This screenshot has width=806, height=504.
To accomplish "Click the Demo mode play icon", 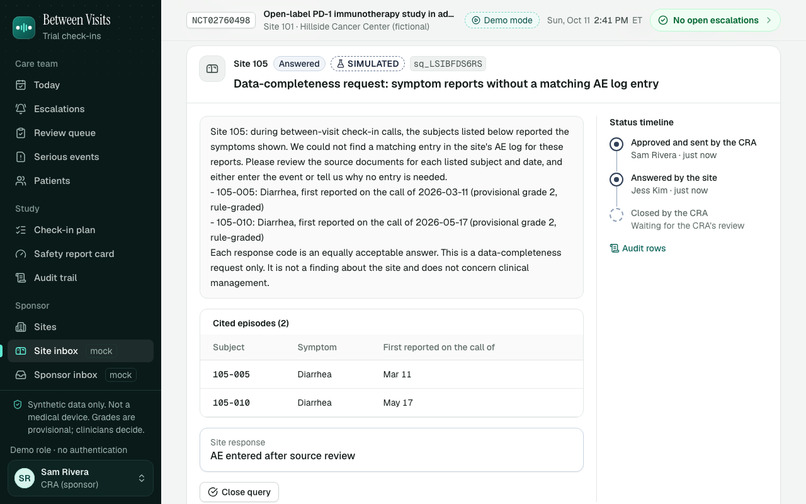I will tap(476, 20).
